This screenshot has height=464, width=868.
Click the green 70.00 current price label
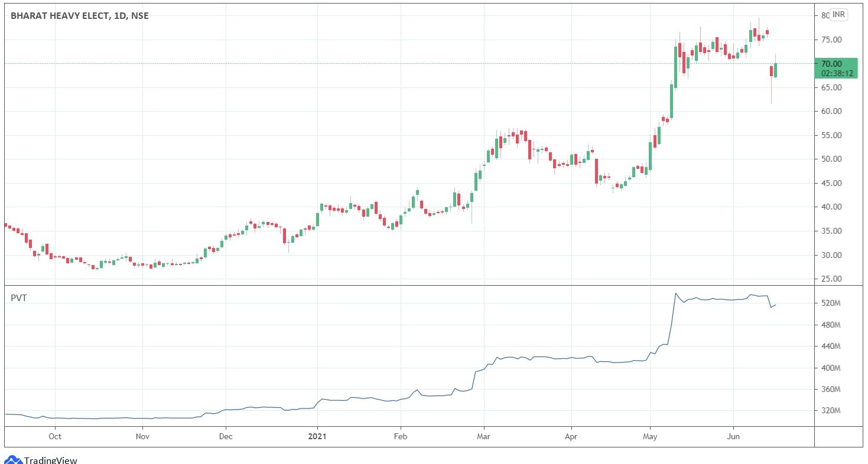[835, 68]
